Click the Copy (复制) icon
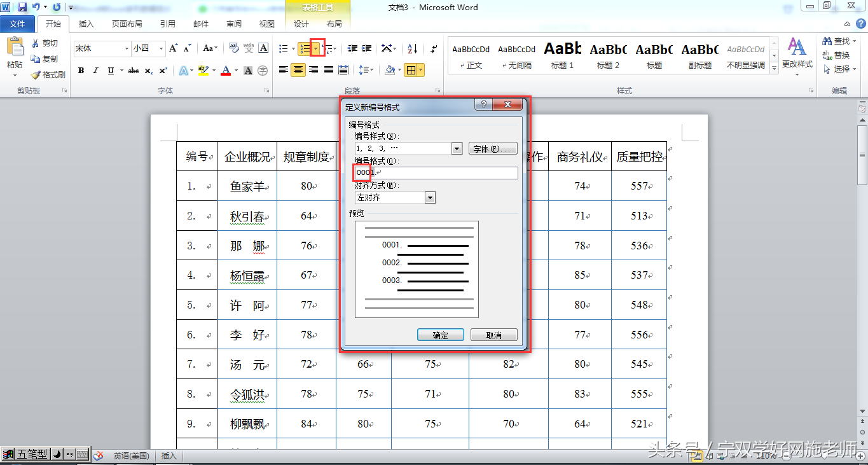This screenshot has width=868, height=465. point(36,59)
